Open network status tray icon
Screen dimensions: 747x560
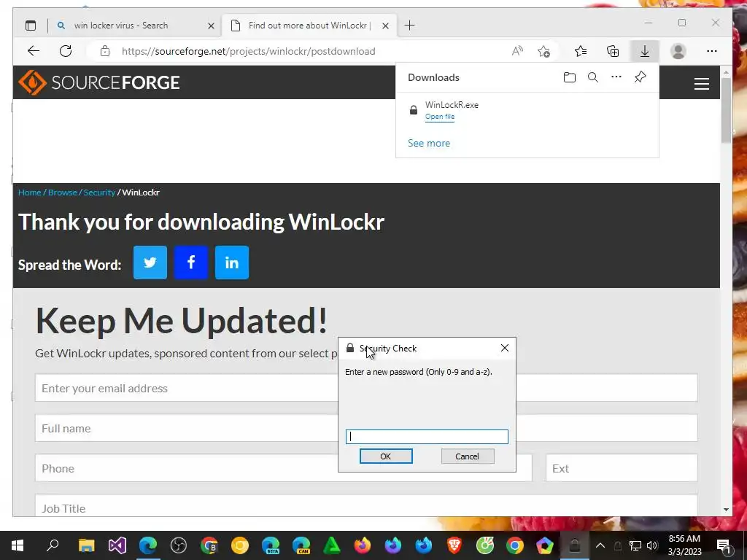(635, 545)
